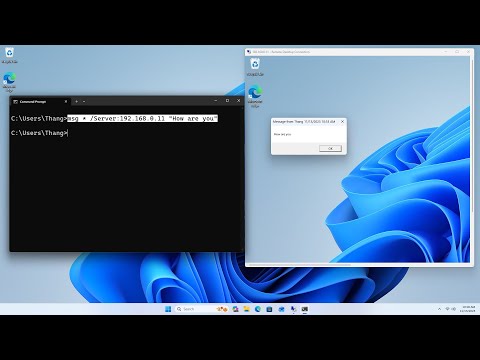480x360 pixels.
Task: Open the Remote Desktop Connection taskbar icon
Action: (x=293, y=309)
